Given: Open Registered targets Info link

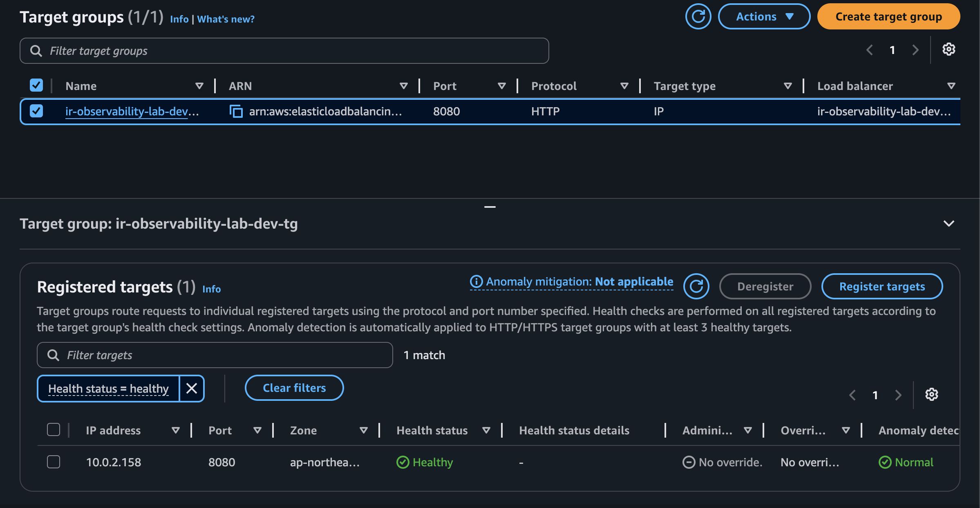Looking at the screenshot, I should pyautogui.click(x=211, y=289).
